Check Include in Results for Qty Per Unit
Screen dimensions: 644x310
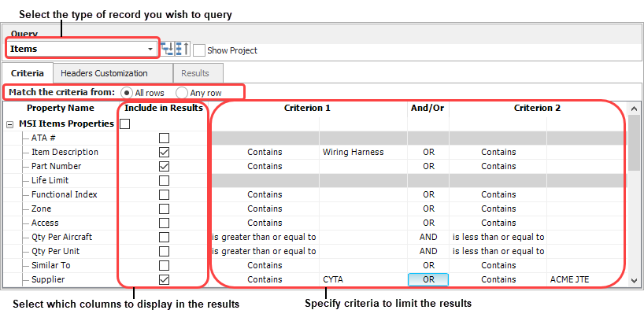[164, 251]
